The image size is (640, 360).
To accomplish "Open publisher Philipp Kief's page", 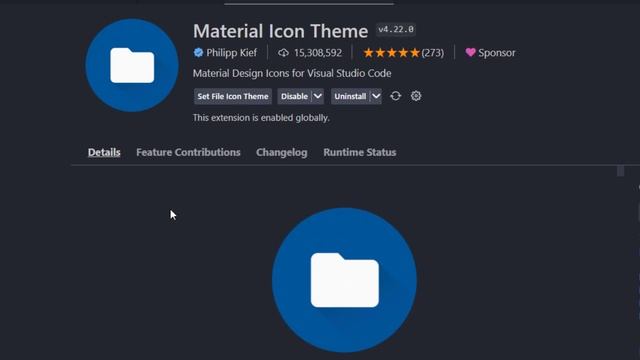I will [231, 53].
